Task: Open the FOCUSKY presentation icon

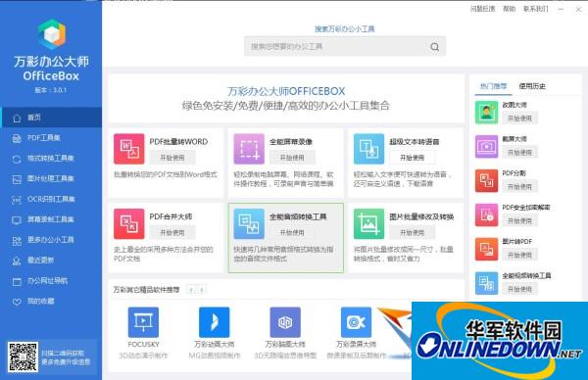Action: 143,322
